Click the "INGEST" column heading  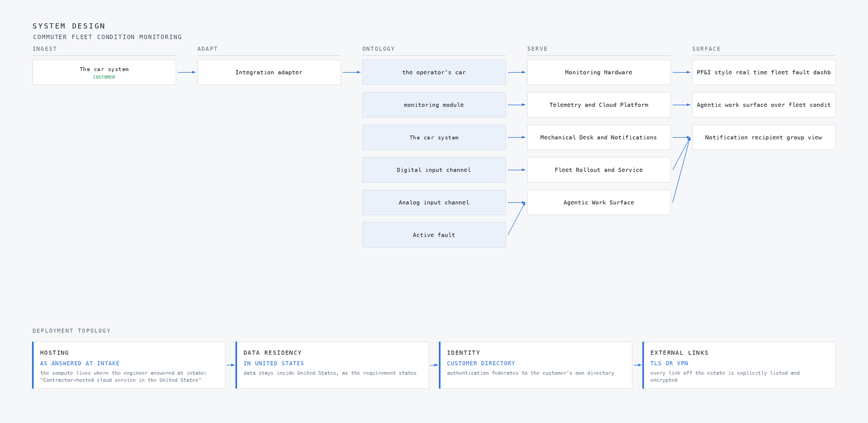coord(44,49)
